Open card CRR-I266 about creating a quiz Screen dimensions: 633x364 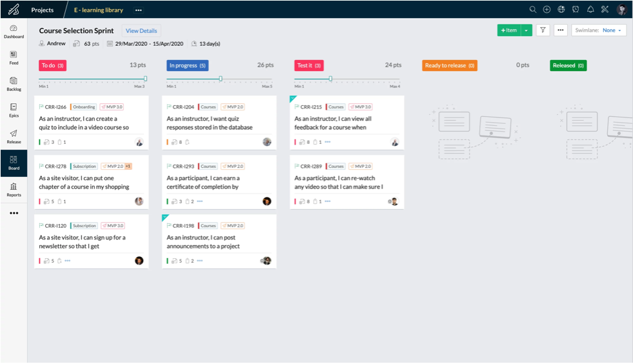pyautogui.click(x=91, y=123)
